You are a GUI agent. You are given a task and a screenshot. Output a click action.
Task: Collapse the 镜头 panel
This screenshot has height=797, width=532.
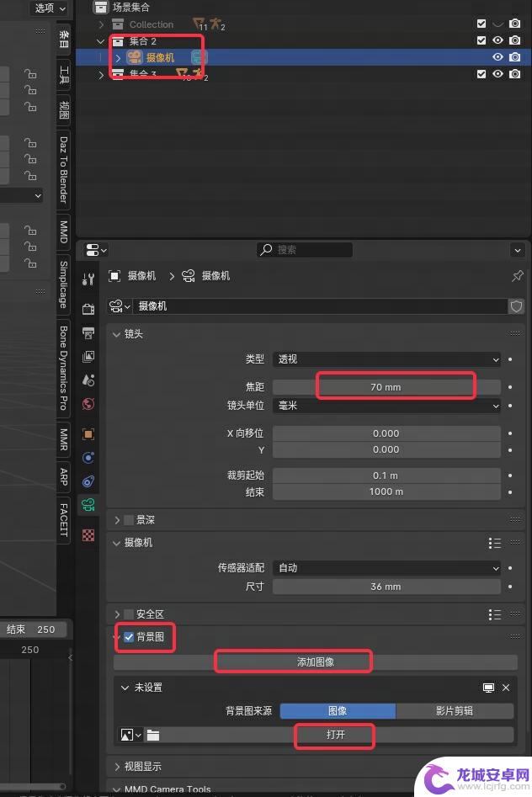tap(116, 334)
